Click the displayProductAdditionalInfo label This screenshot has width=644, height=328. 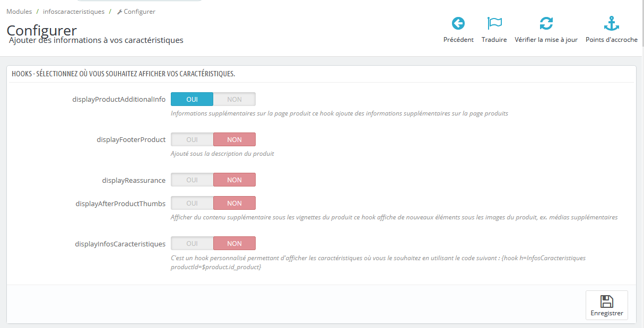[119, 99]
